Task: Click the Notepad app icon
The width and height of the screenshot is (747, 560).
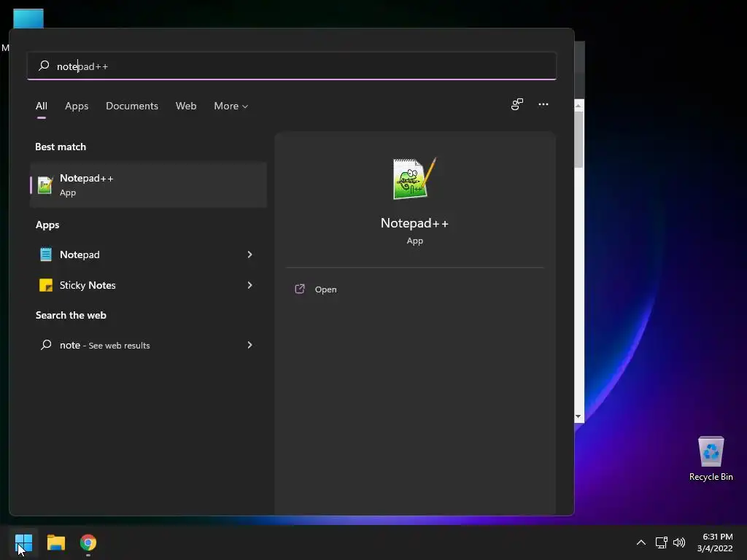Action: [x=46, y=254]
